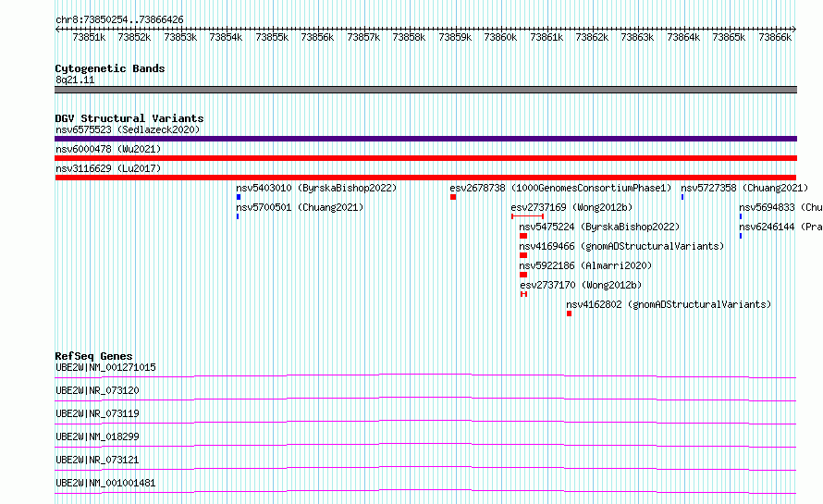Select the purple nsv6575523 variant bar
The width and height of the screenshot is (823, 504).
[x=425, y=139]
